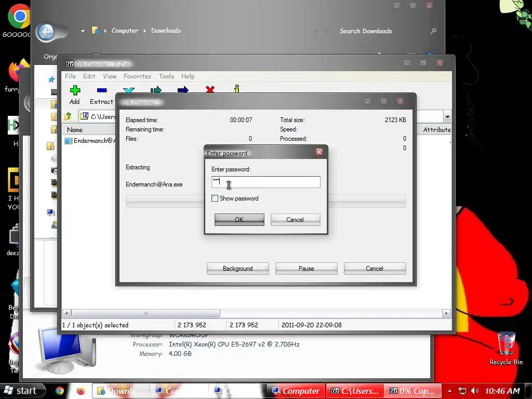Switch to the Downloads taskbar button
Image resolution: width=532 pixels, height=399 pixels.
pos(121,391)
